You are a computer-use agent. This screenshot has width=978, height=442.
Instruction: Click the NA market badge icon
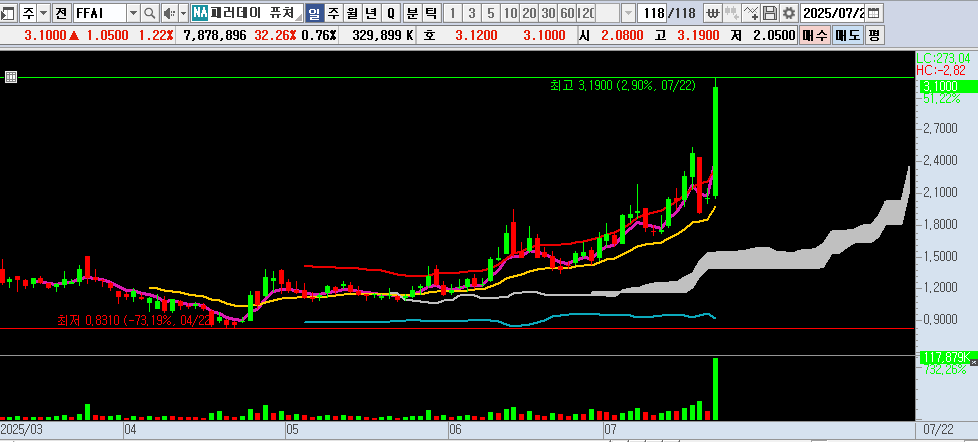pyautogui.click(x=200, y=12)
